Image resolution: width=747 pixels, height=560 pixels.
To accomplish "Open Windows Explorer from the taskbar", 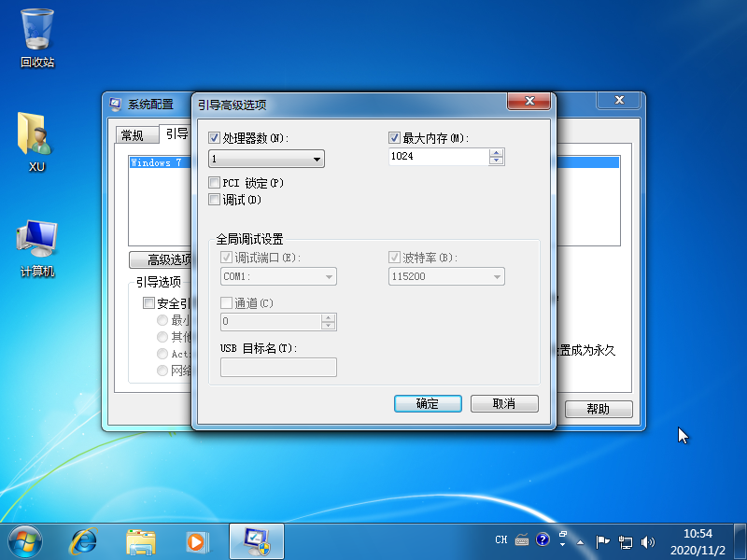I will point(140,541).
